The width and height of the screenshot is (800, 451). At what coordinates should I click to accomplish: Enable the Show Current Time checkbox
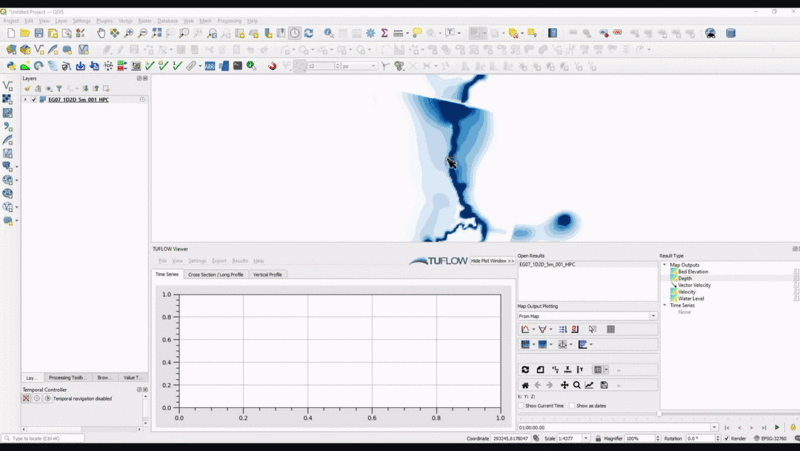[x=521, y=405]
